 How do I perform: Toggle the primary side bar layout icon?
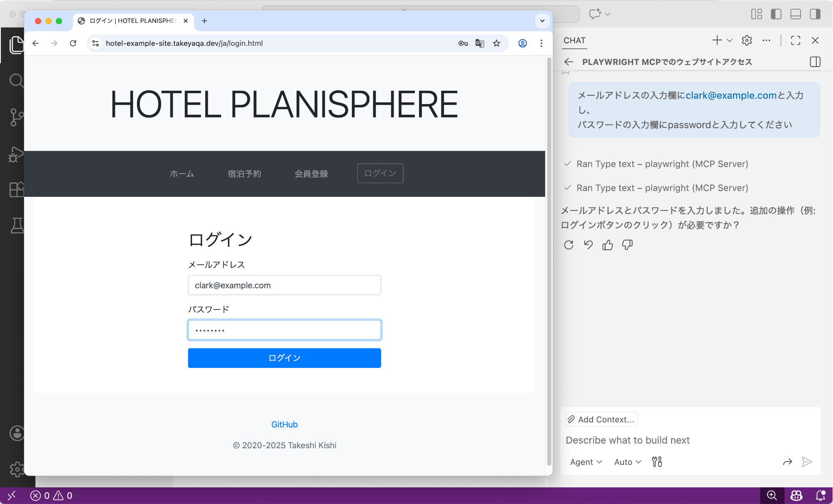tap(776, 14)
